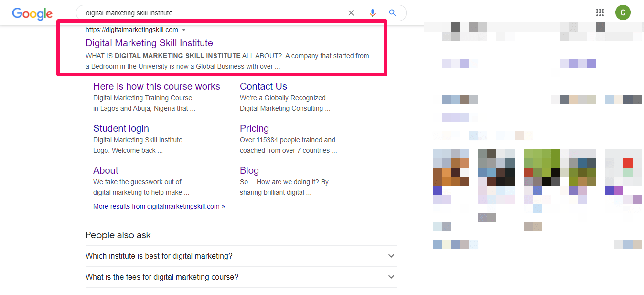The image size is (644, 295).
Task: Click the https://digitalmarketingskill.com URL text
Action: pyautogui.click(x=131, y=30)
